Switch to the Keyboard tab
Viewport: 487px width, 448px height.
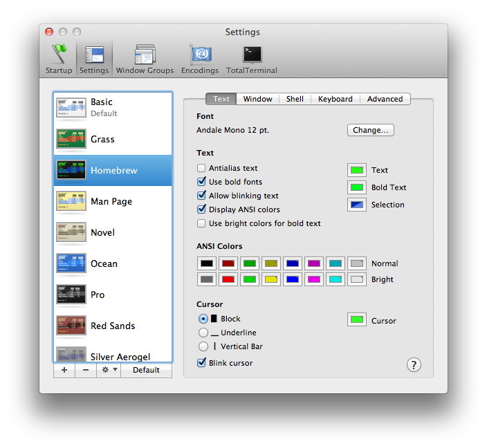335,99
